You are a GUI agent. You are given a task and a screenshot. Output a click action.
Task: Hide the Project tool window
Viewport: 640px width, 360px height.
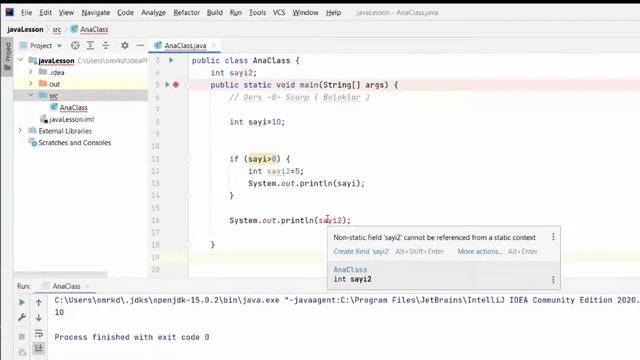pyautogui.click(x=140, y=46)
